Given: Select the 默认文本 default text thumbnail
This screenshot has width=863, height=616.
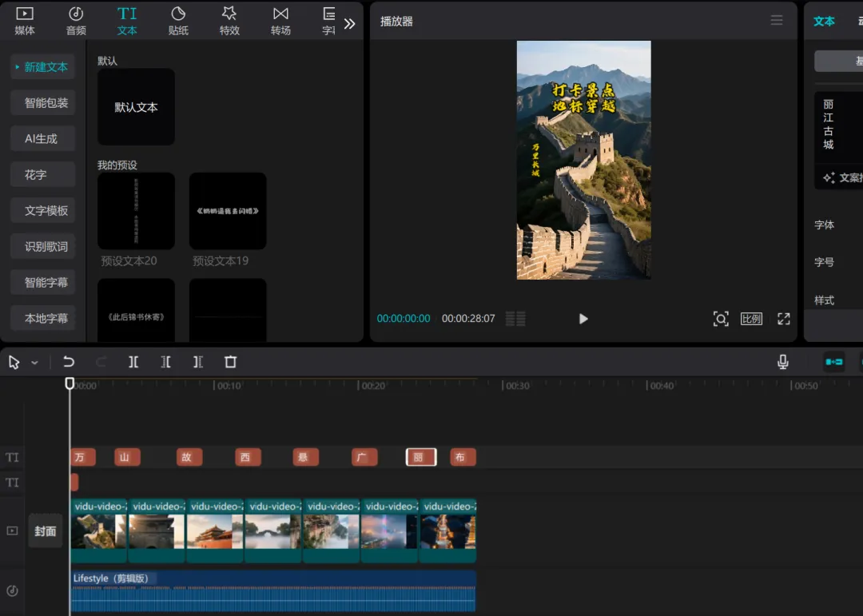Looking at the screenshot, I should coord(136,107).
